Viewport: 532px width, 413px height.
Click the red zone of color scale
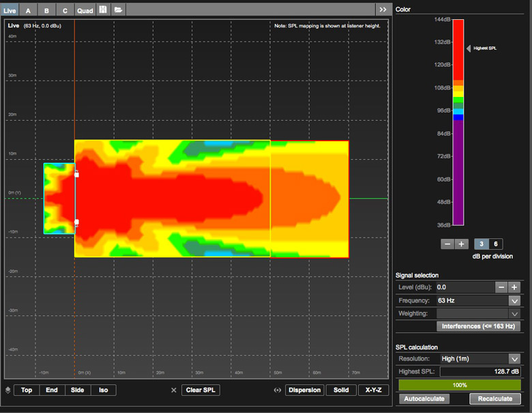point(458,50)
